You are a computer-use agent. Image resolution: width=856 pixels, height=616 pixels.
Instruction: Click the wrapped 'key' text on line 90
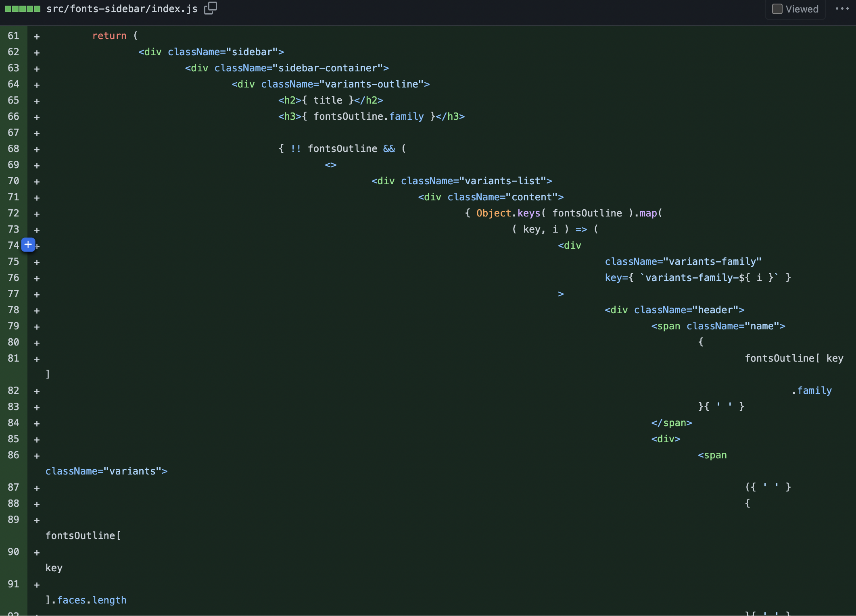[x=54, y=568]
